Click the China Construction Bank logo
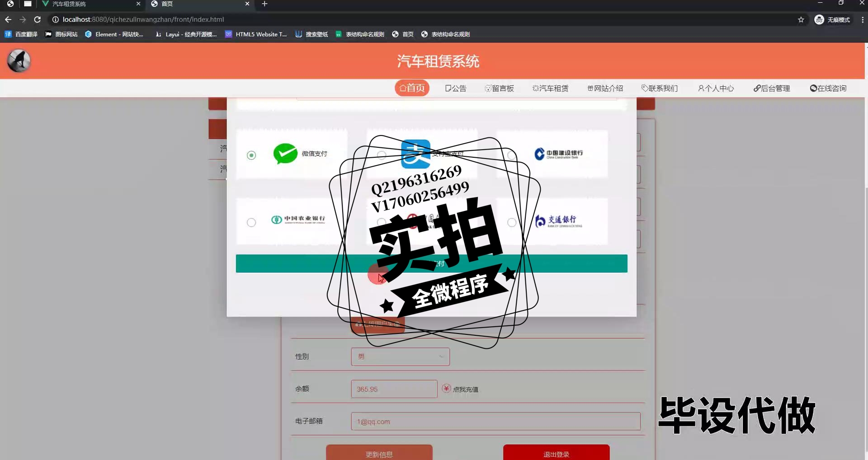The width and height of the screenshot is (868, 460). (x=558, y=154)
